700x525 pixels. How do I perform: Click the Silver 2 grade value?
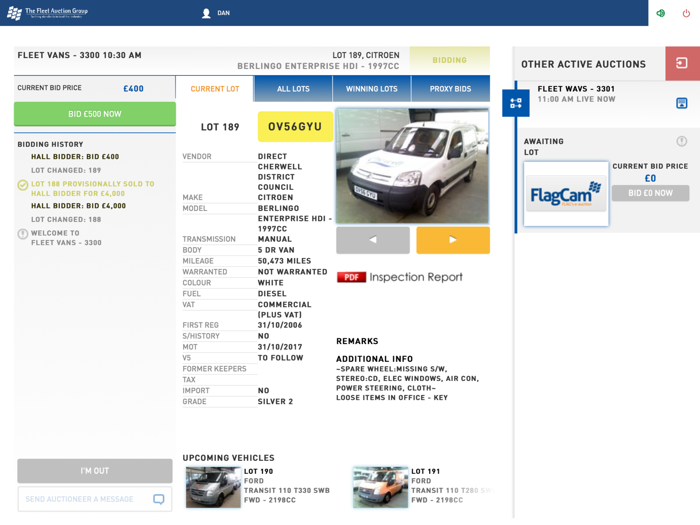point(275,401)
